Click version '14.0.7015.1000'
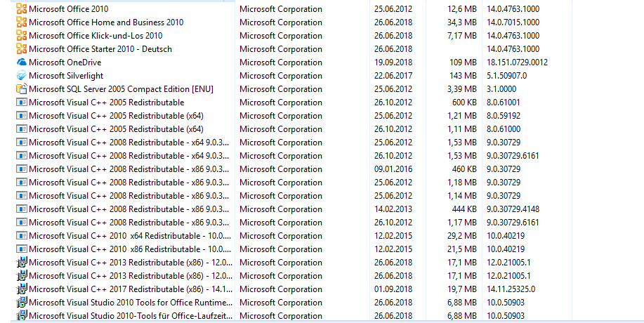This screenshot has height=323, width=644. 513,22
